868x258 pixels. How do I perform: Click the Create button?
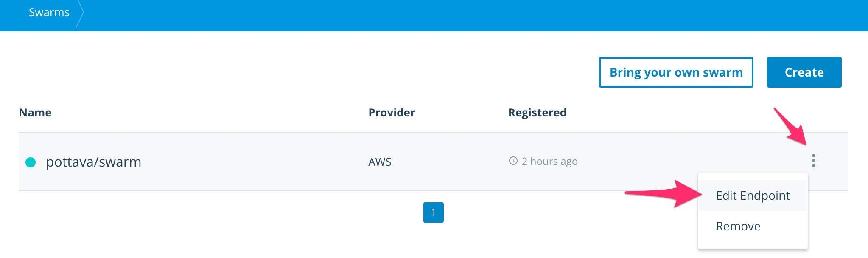pyautogui.click(x=804, y=72)
